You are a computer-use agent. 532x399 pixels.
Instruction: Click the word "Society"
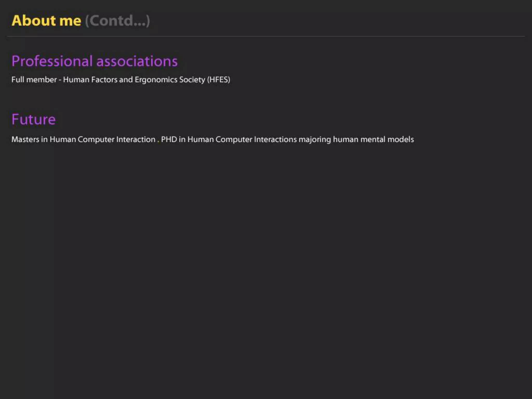192,79
